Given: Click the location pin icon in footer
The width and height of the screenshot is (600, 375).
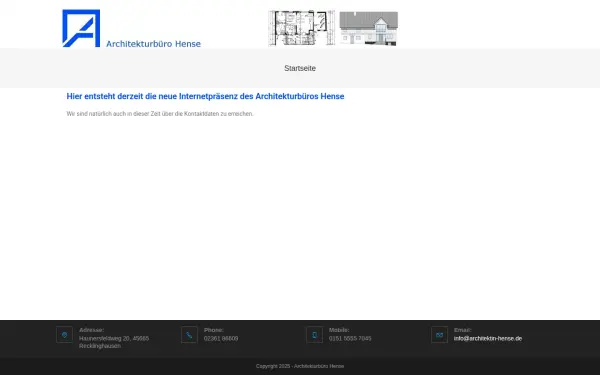Looking at the screenshot, I should click(64, 335).
